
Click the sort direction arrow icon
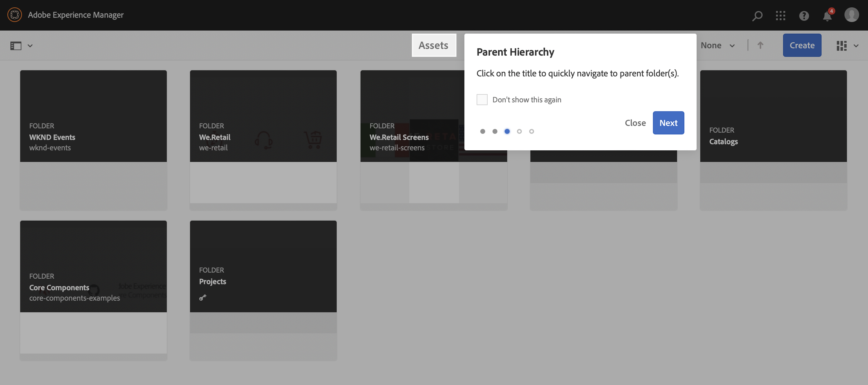tap(760, 45)
